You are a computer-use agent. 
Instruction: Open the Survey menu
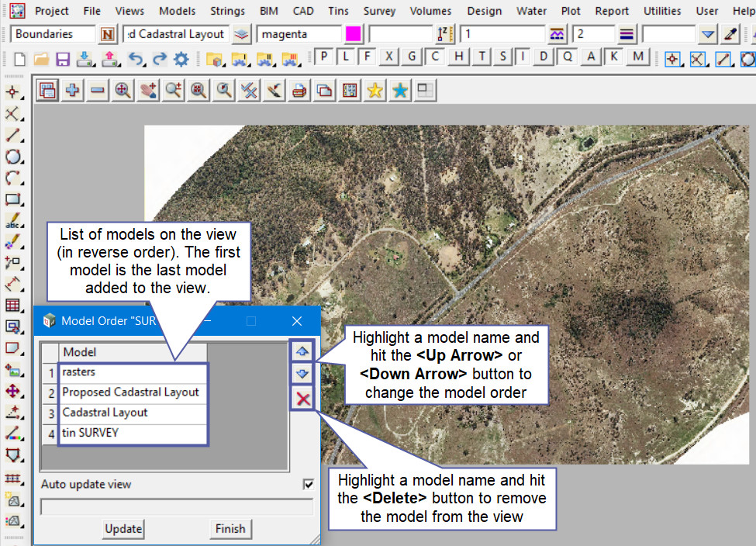pos(379,11)
